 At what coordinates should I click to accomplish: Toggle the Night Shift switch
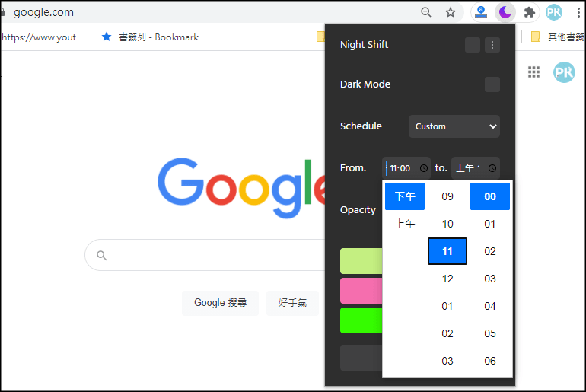(473, 45)
